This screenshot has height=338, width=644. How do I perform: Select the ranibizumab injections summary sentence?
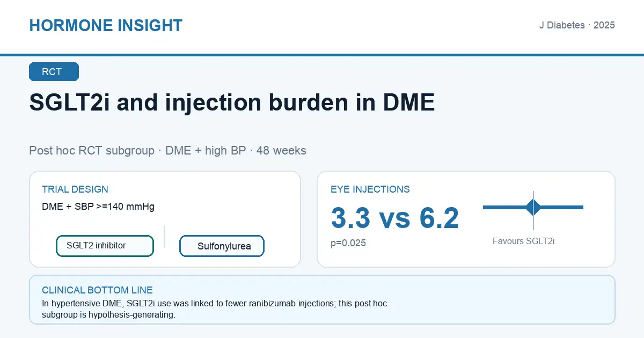pyautogui.click(x=215, y=309)
